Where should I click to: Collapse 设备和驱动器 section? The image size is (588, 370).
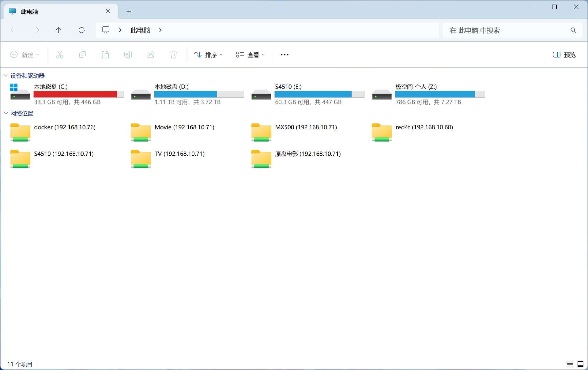(x=6, y=76)
